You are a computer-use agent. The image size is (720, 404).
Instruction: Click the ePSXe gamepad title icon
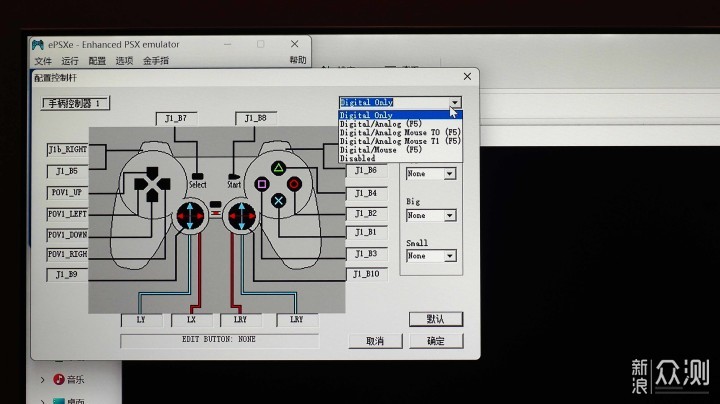pos(38,45)
